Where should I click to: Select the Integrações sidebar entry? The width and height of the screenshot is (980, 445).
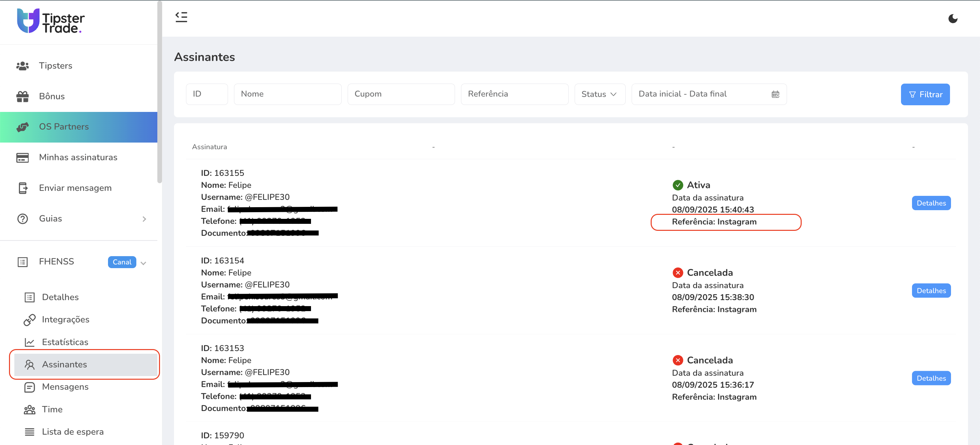tap(86, 320)
